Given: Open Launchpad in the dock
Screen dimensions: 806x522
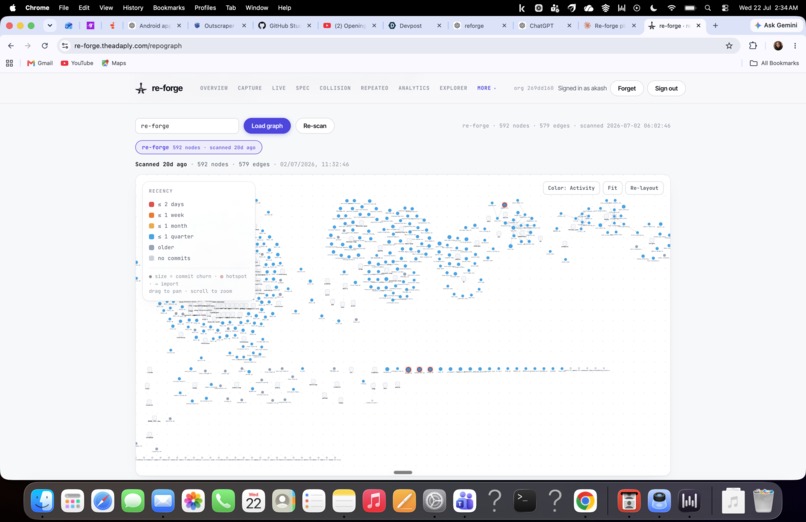Looking at the screenshot, I should [72, 500].
